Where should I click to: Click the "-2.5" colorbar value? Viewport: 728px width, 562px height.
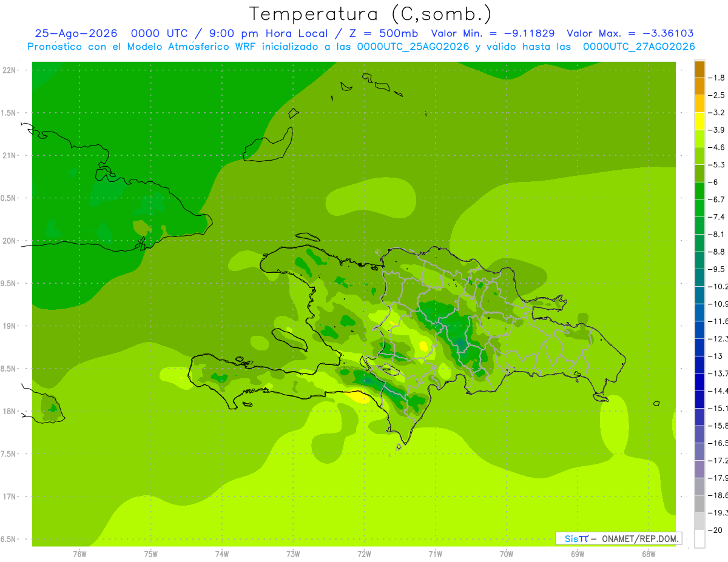716,95
